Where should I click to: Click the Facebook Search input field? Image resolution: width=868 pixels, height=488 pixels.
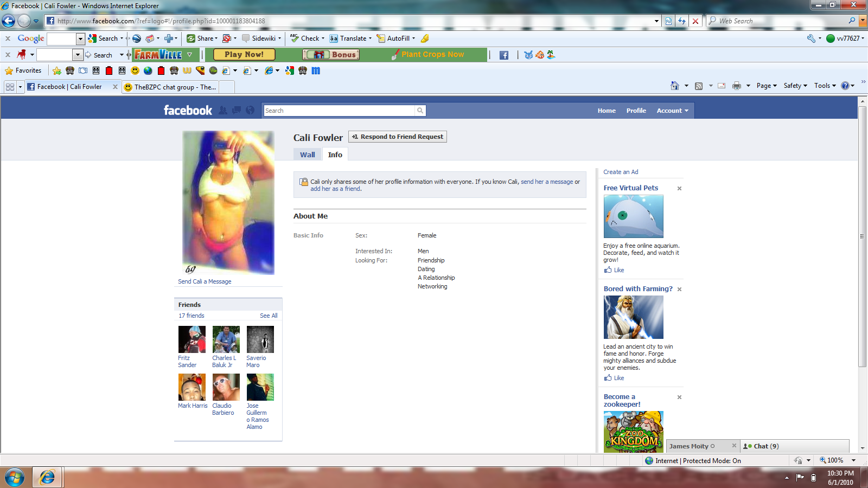tap(339, 111)
